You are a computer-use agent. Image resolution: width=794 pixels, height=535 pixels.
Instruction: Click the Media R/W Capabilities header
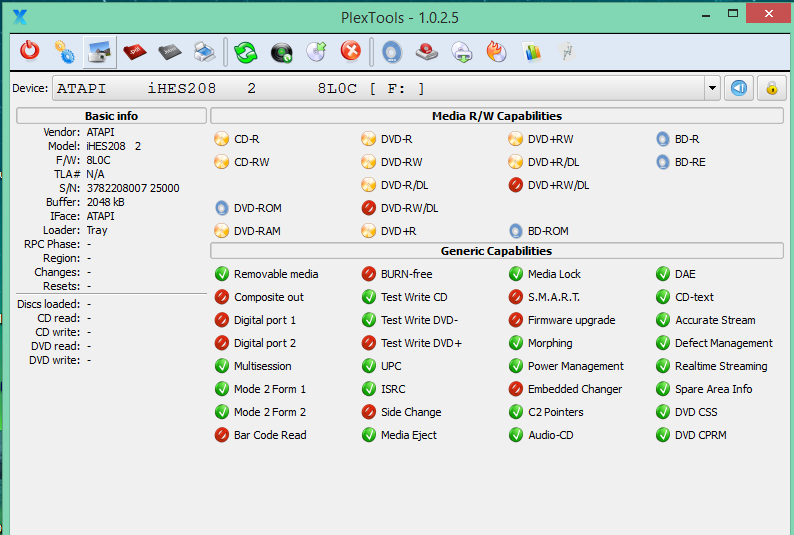click(497, 116)
